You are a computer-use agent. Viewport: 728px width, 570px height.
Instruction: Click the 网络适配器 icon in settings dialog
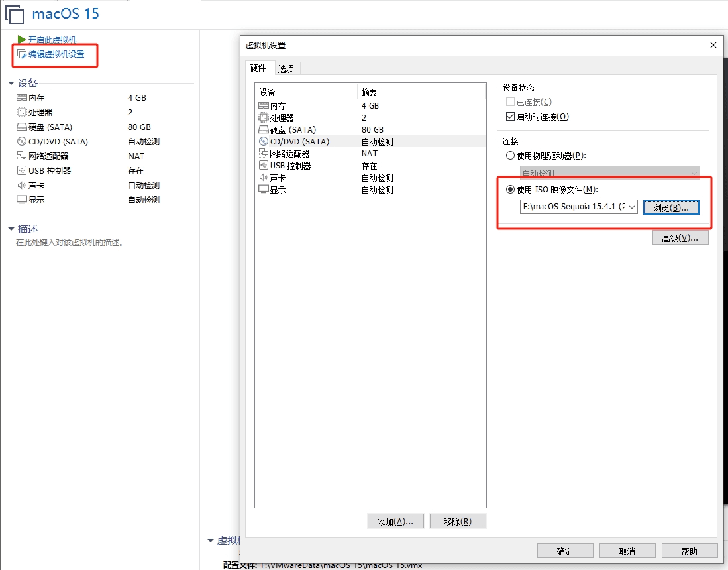264,153
